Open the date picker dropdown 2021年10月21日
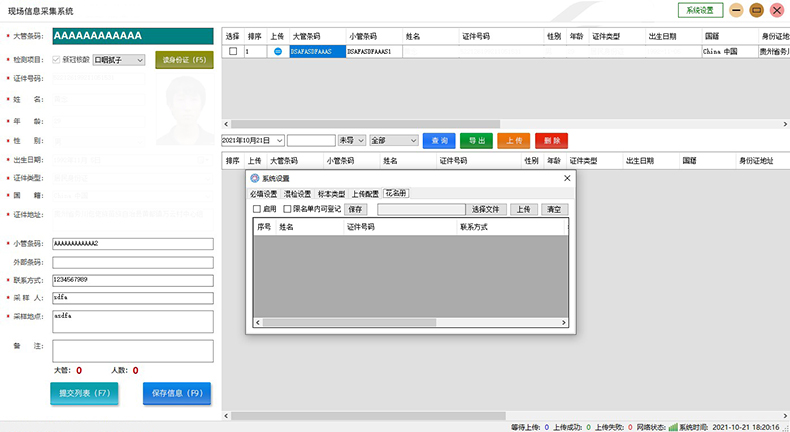Image resolution: width=790 pixels, height=432 pixels. pyautogui.click(x=279, y=141)
